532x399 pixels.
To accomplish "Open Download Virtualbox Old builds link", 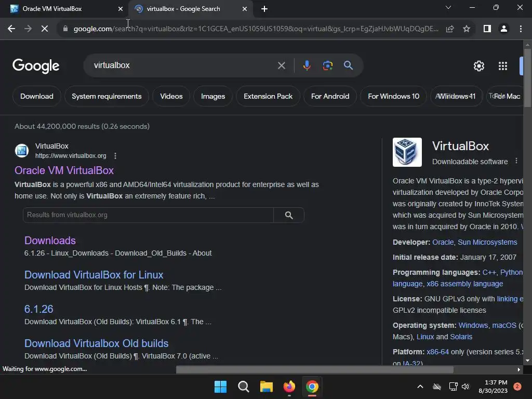I will pos(96,343).
